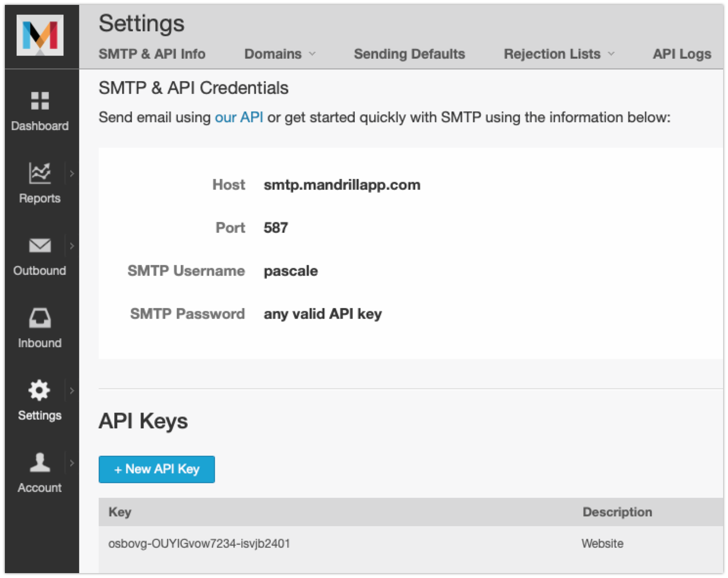
Task: Click the SMTP Username field label
Action: (186, 271)
